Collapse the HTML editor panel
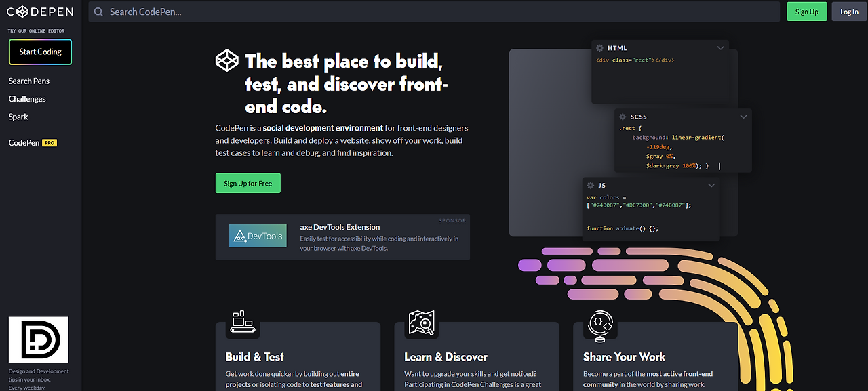Screen dimensions: 868x391 tap(721, 47)
